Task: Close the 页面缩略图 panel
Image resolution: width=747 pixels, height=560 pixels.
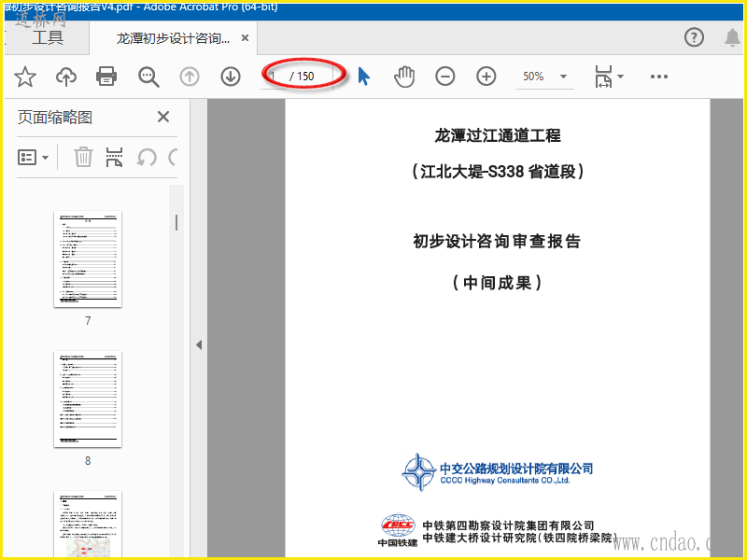Action: 163,117
